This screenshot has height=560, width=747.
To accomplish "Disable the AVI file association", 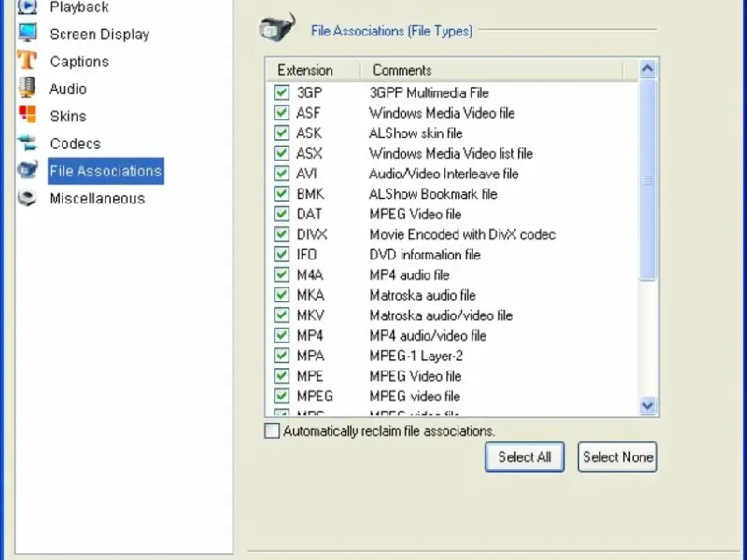I will [282, 174].
